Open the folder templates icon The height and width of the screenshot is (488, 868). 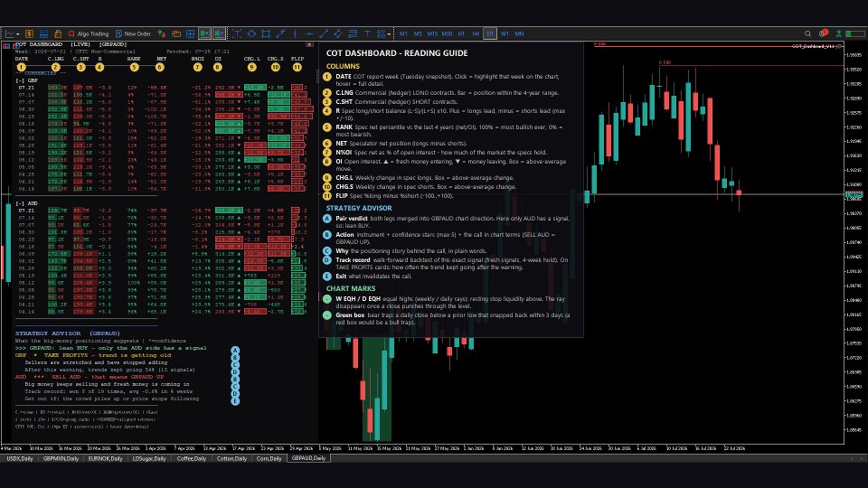point(176,33)
